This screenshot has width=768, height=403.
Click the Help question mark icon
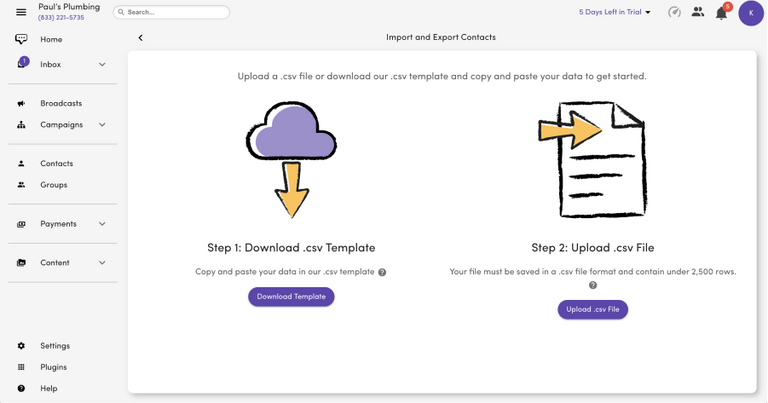[21, 388]
